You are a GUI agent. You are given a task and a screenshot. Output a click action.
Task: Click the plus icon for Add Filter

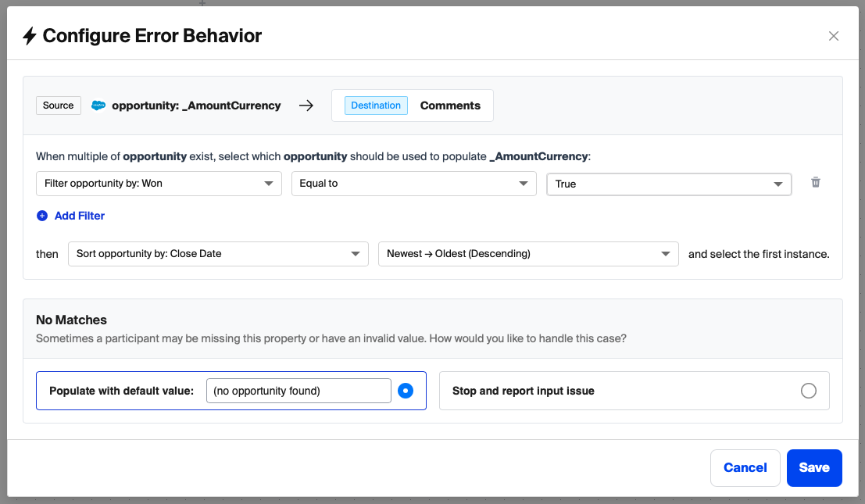(x=42, y=216)
